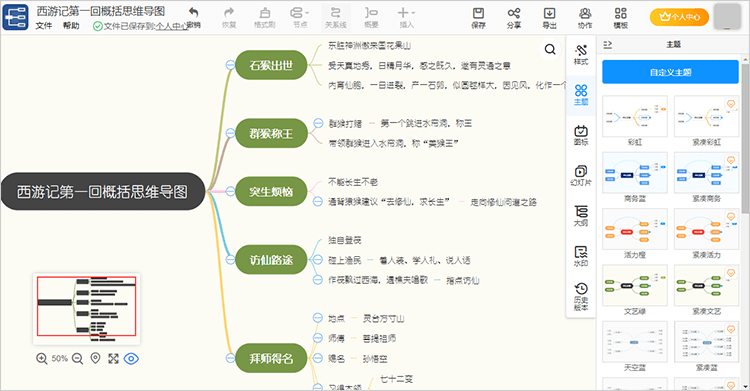Select the 活力橙 theme thumbnail
Image resolution: width=750 pixels, height=391 pixels.
[635, 229]
